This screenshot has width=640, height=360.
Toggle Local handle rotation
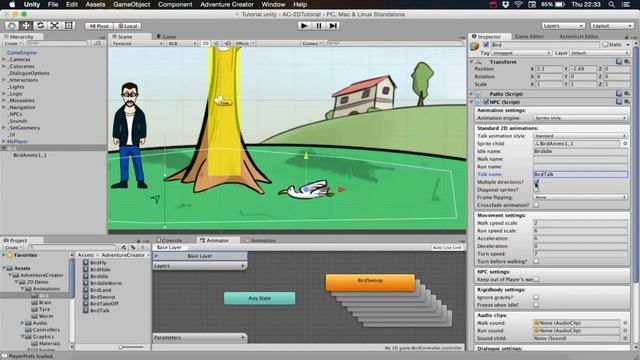128,26
